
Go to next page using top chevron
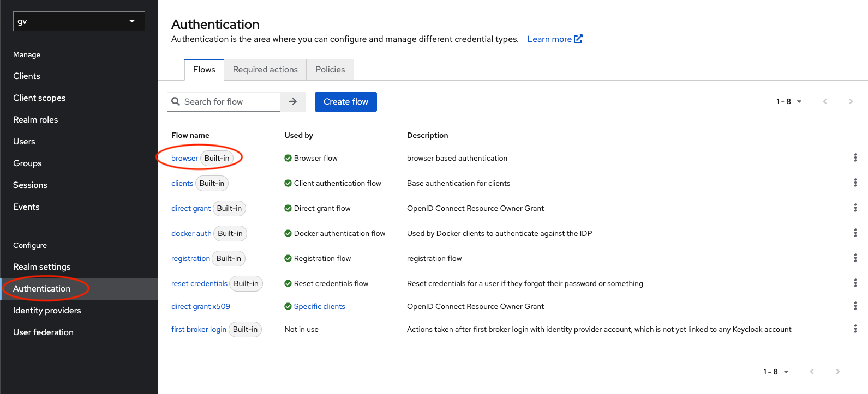click(x=851, y=101)
